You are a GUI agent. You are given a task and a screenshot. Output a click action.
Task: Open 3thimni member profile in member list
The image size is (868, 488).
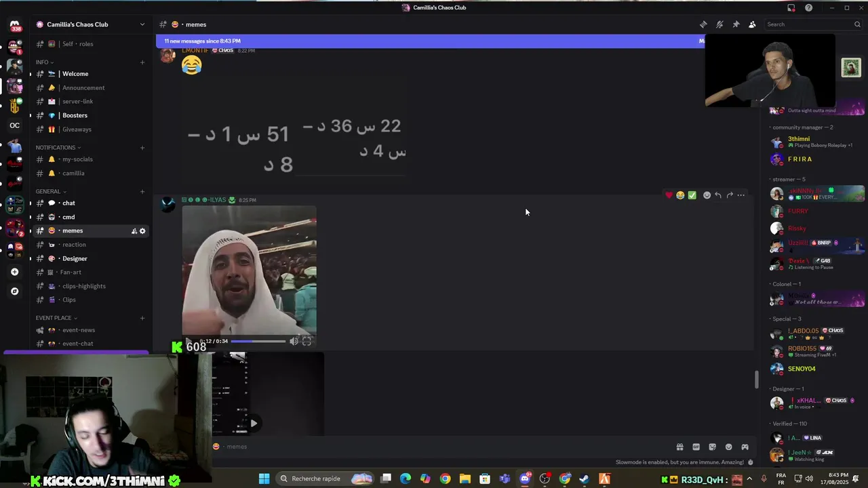coord(816,142)
